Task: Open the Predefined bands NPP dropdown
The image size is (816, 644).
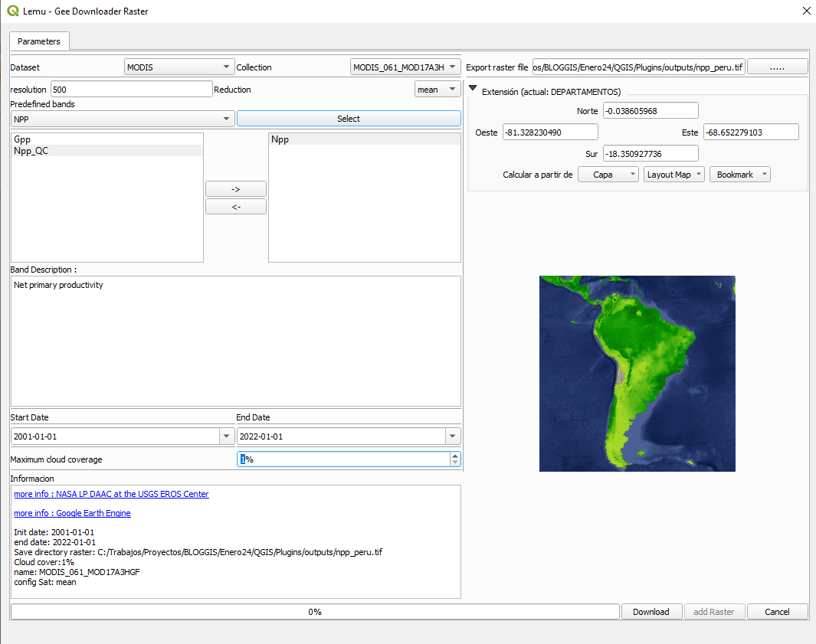Action: [123, 119]
